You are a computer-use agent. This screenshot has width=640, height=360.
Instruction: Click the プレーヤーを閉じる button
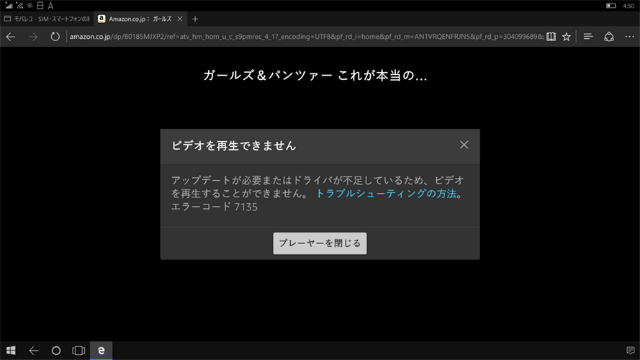pos(320,243)
